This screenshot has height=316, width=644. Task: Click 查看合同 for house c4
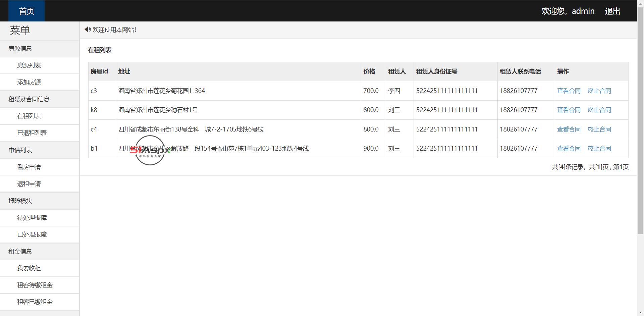(569, 129)
